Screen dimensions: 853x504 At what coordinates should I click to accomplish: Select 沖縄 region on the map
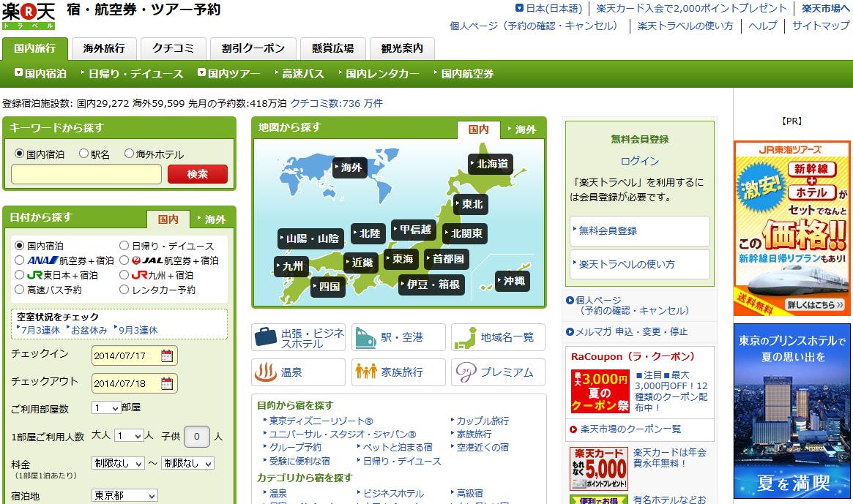512,281
